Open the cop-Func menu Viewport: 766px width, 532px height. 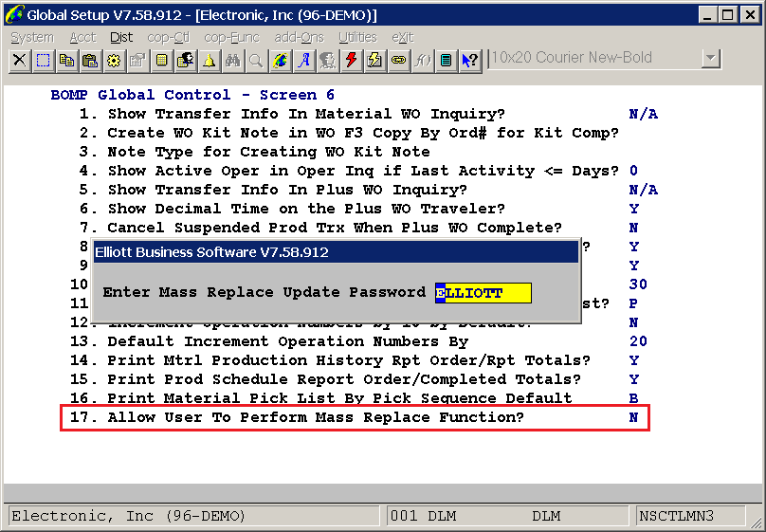pos(232,38)
